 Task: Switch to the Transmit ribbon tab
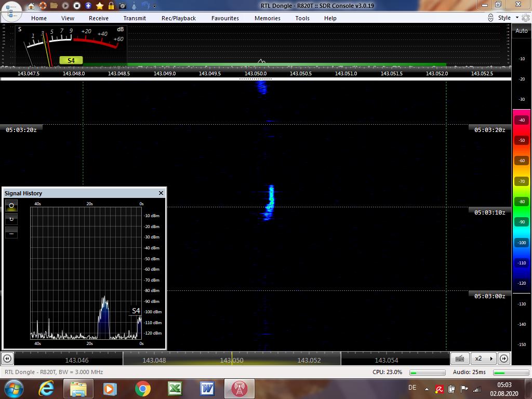135,18
